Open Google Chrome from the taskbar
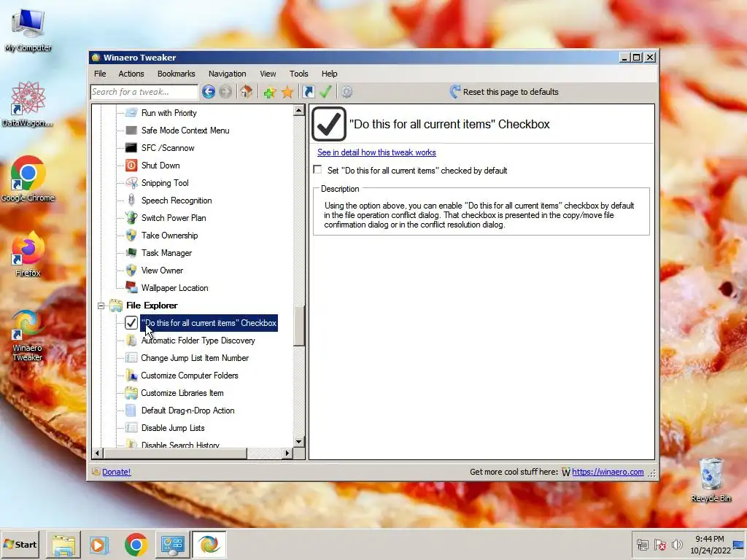 click(136, 544)
